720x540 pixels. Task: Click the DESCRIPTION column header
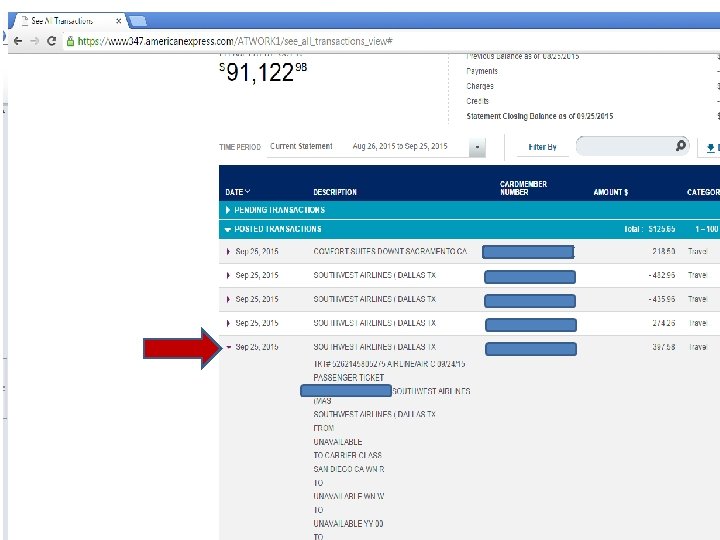pyautogui.click(x=335, y=192)
